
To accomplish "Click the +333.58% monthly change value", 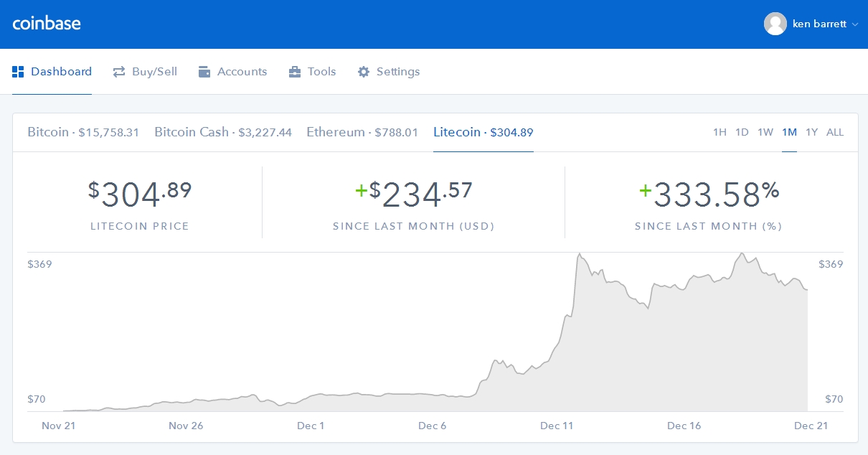I will pyautogui.click(x=709, y=192).
